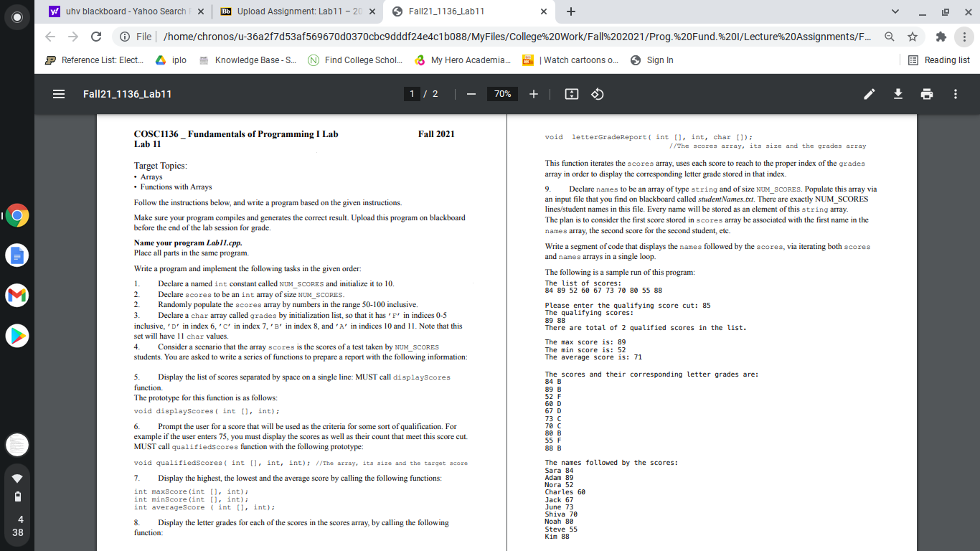The width and height of the screenshot is (980, 551).
Task: Click 'Name your program Lab11.cpp' text
Action: [188, 243]
